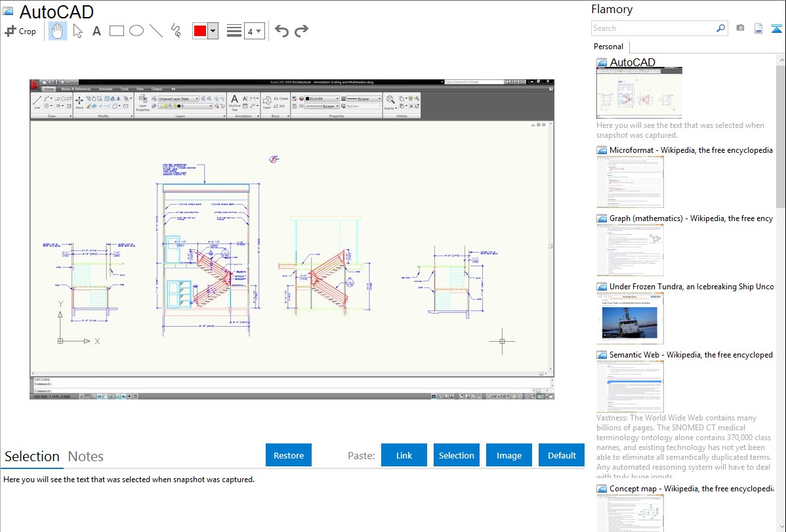Open the annotation color dropdown arrow
This screenshot has width=786, height=532.
coord(213,31)
